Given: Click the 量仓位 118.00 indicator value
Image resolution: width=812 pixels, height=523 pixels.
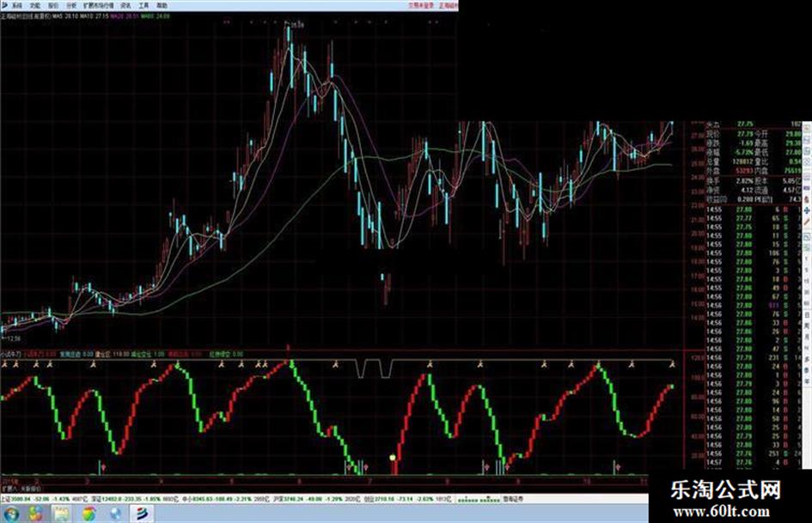Looking at the screenshot, I should pyautogui.click(x=112, y=354).
